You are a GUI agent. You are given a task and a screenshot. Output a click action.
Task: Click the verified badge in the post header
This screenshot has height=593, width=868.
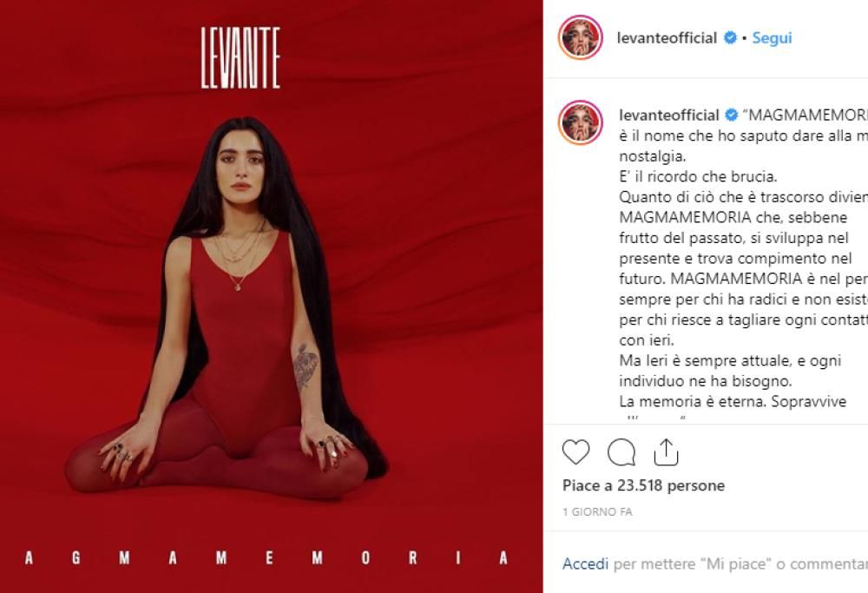[731, 37]
